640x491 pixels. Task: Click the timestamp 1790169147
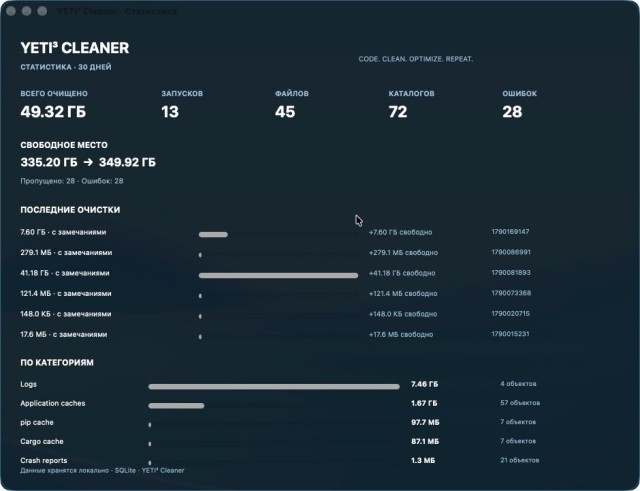point(510,232)
